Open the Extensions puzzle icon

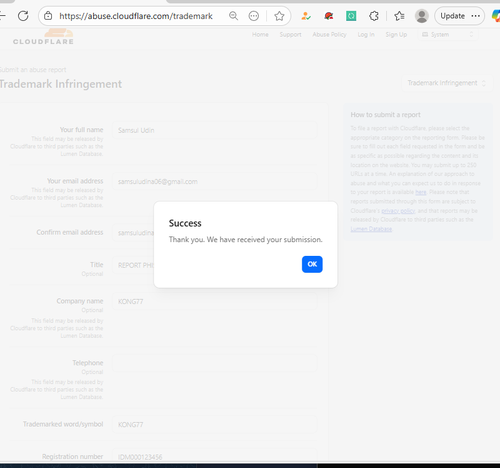(374, 16)
